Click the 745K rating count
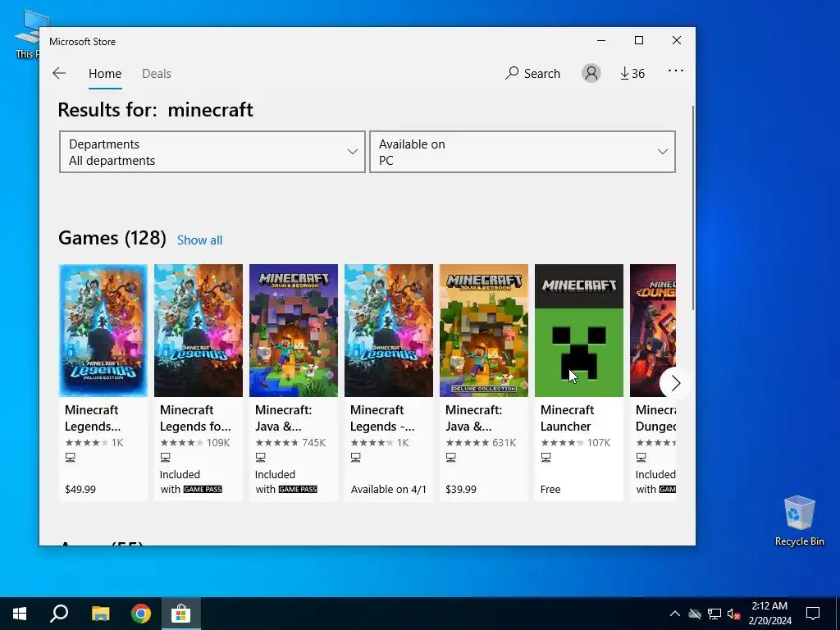840x630 pixels. tap(314, 442)
